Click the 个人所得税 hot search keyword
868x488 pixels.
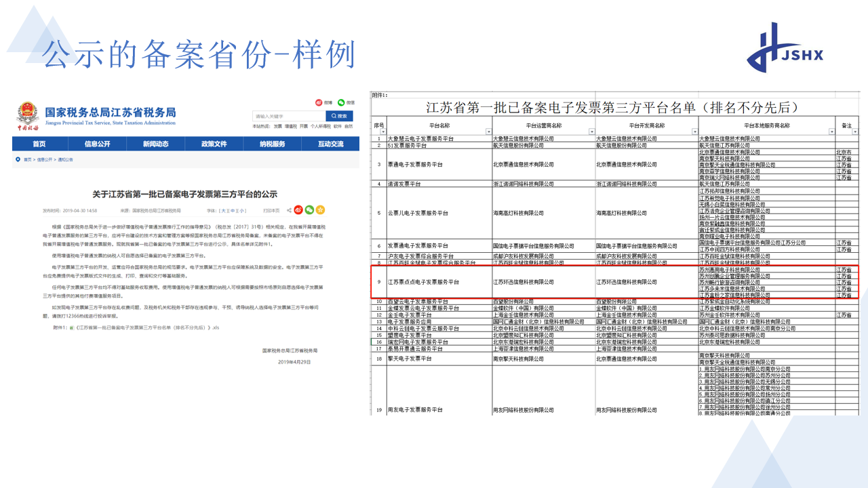[321, 127]
